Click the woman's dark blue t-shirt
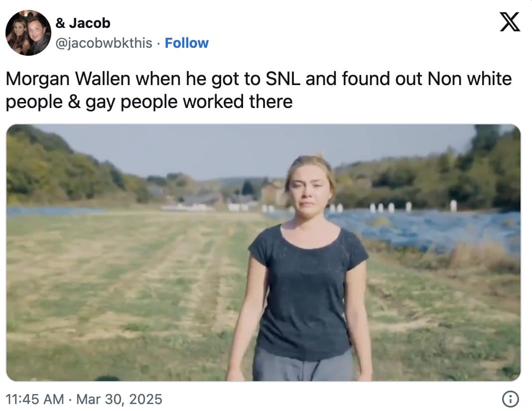532x411 pixels. click(308, 289)
